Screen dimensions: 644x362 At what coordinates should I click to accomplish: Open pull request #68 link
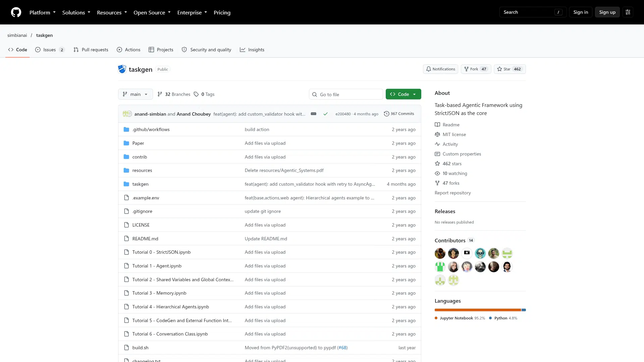pos(342,348)
